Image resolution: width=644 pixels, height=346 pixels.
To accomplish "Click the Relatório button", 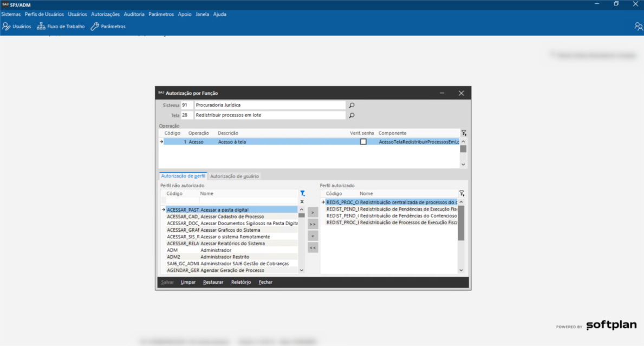I will point(240,282).
